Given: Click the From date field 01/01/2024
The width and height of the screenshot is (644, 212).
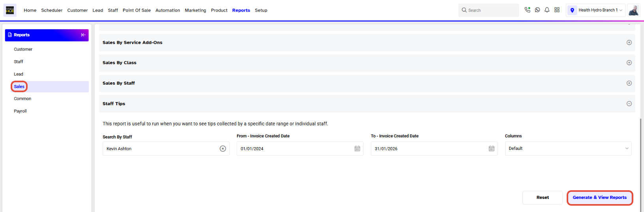Looking at the screenshot, I should (300, 149).
